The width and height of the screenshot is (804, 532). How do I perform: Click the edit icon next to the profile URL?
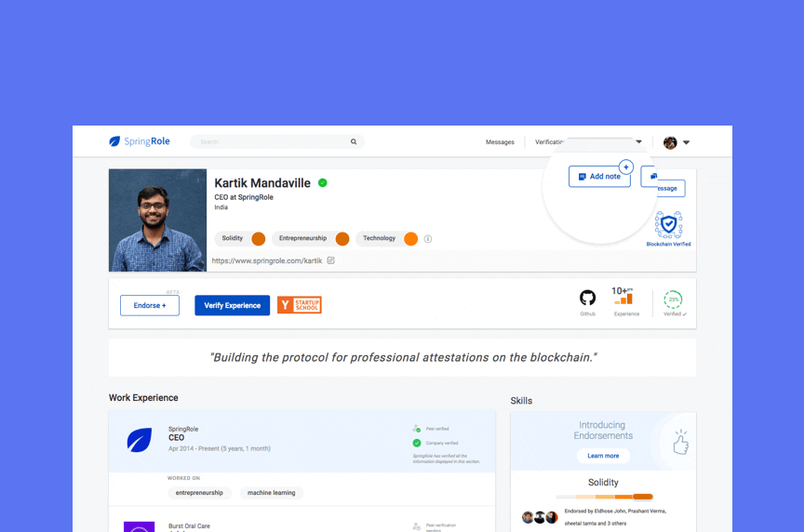(330, 260)
